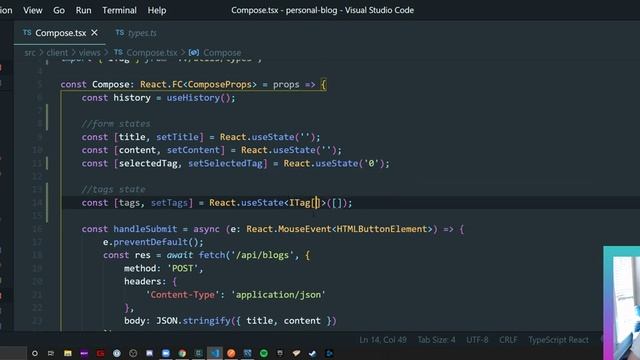This screenshot has width=640, height=360.
Task: Open the client breadcrumb dropdown
Action: (57, 53)
